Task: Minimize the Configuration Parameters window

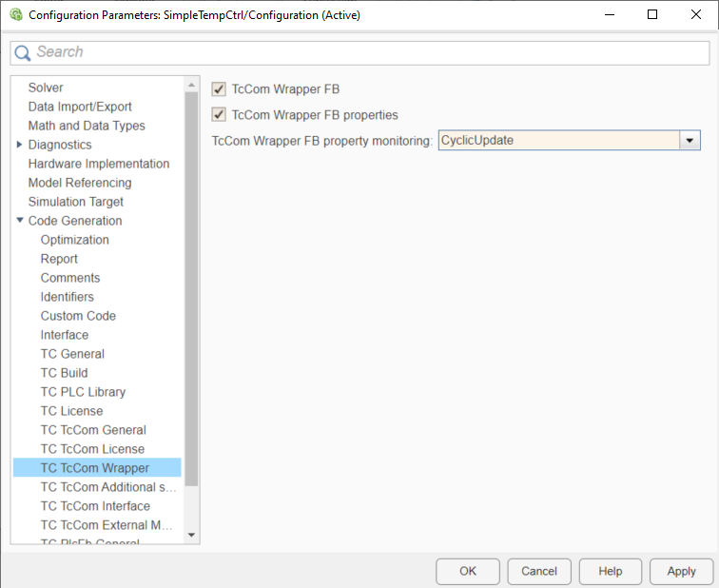Action: 610,14
